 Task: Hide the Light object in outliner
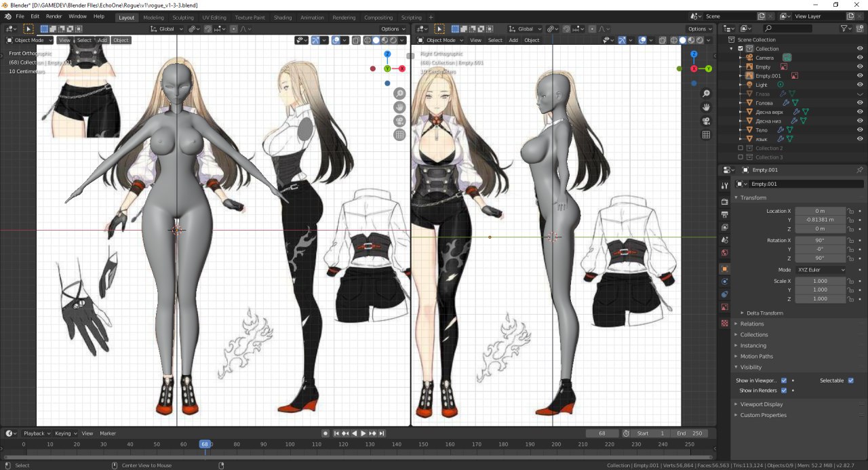[x=860, y=85]
